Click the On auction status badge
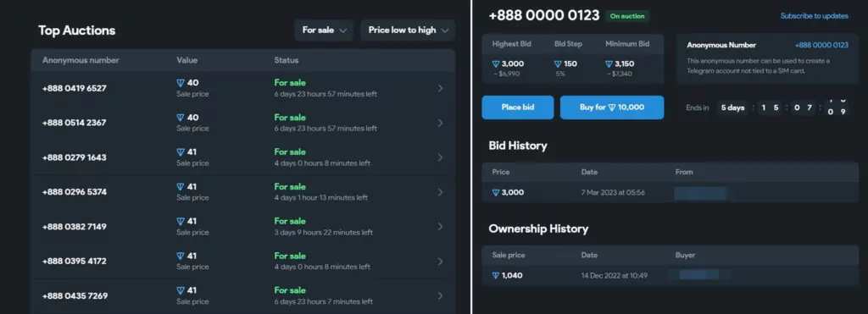The image size is (868, 314). tap(627, 16)
